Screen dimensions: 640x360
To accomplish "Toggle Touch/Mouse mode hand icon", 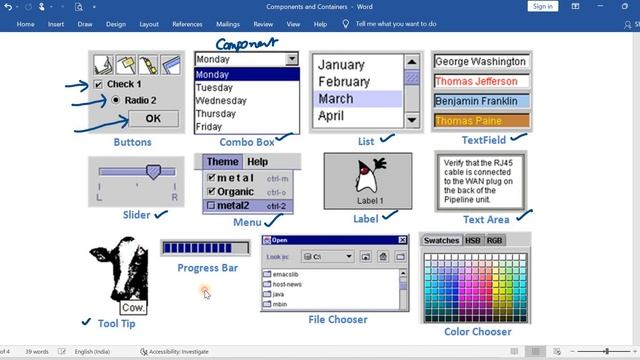I will tap(42, 7).
